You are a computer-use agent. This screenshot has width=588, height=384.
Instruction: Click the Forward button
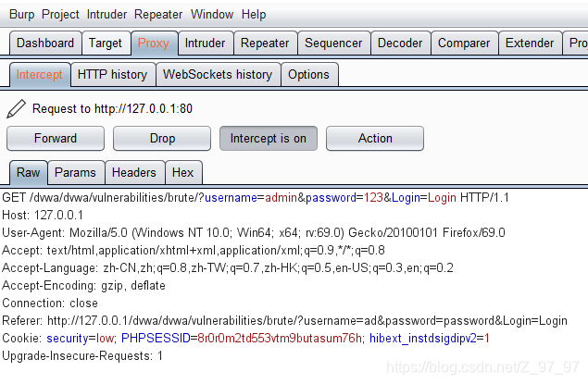[56, 138]
